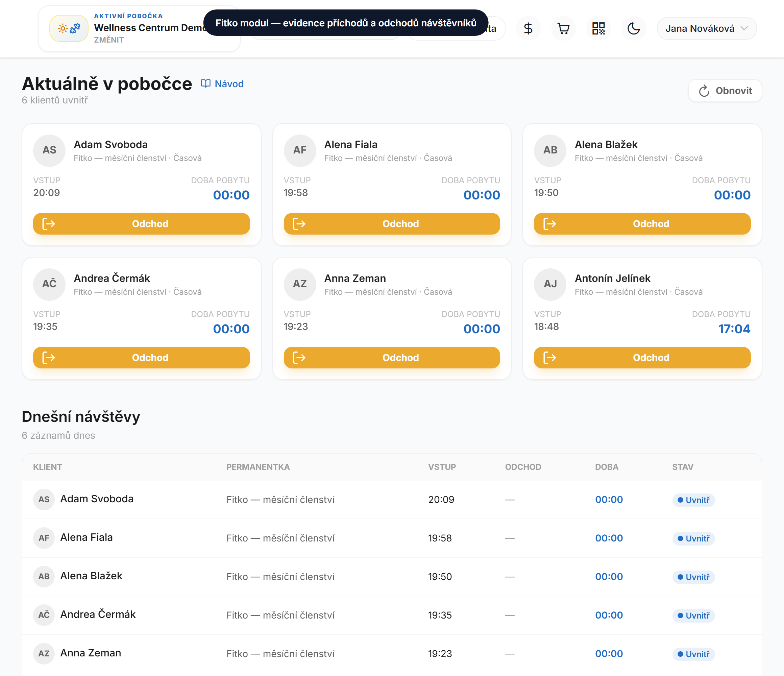Viewport: 784px width, 676px height.
Task: Click the VSTUP column header in table
Action: coord(442,467)
